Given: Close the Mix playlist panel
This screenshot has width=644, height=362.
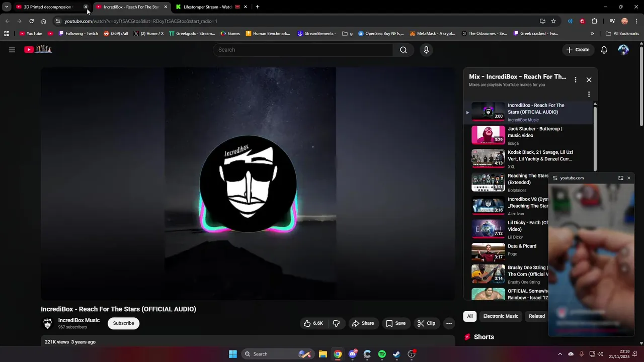Looking at the screenshot, I should [x=589, y=79].
